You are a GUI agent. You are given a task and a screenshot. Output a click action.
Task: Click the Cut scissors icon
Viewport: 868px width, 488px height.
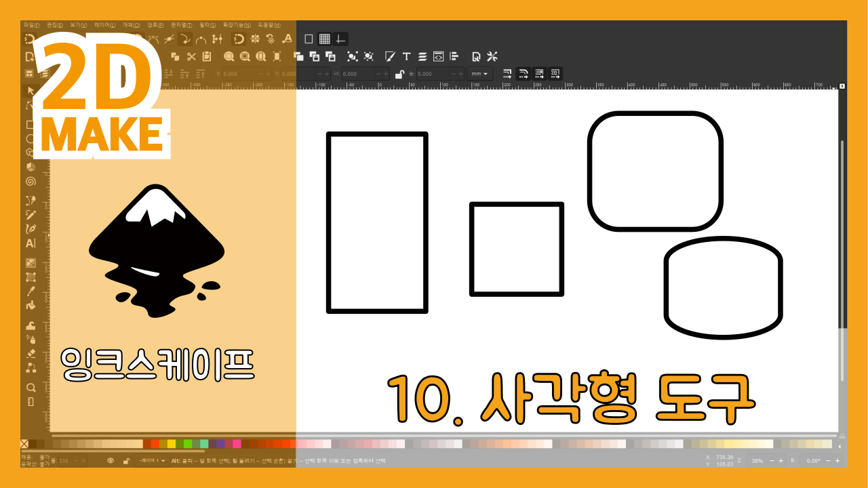coord(191,56)
